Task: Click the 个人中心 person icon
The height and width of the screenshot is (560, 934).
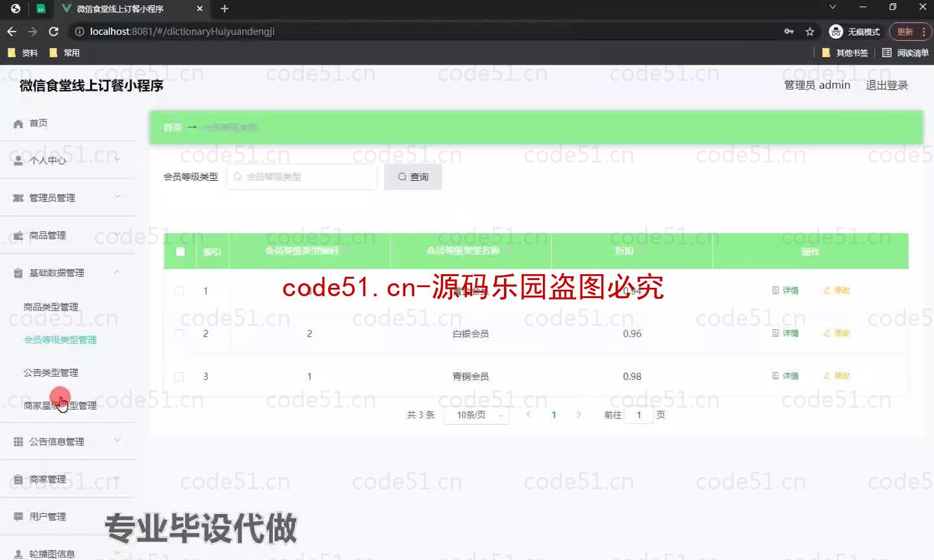Action: point(18,160)
